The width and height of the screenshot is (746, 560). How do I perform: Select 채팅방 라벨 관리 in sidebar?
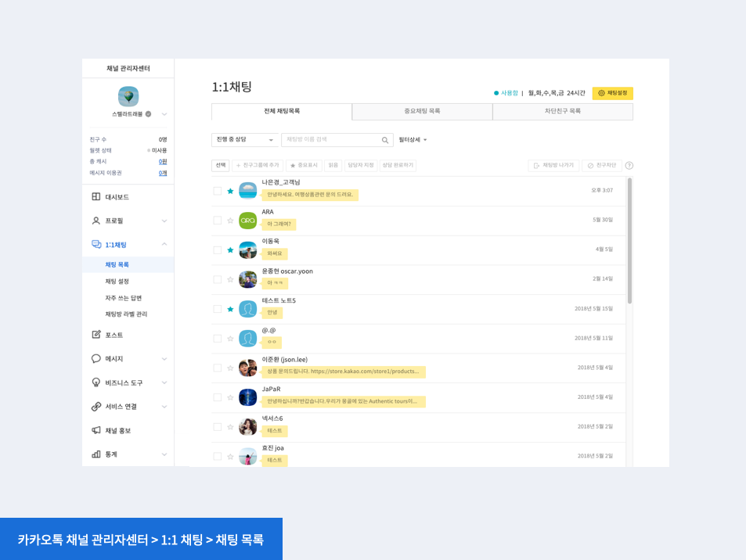pyautogui.click(x=126, y=314)
